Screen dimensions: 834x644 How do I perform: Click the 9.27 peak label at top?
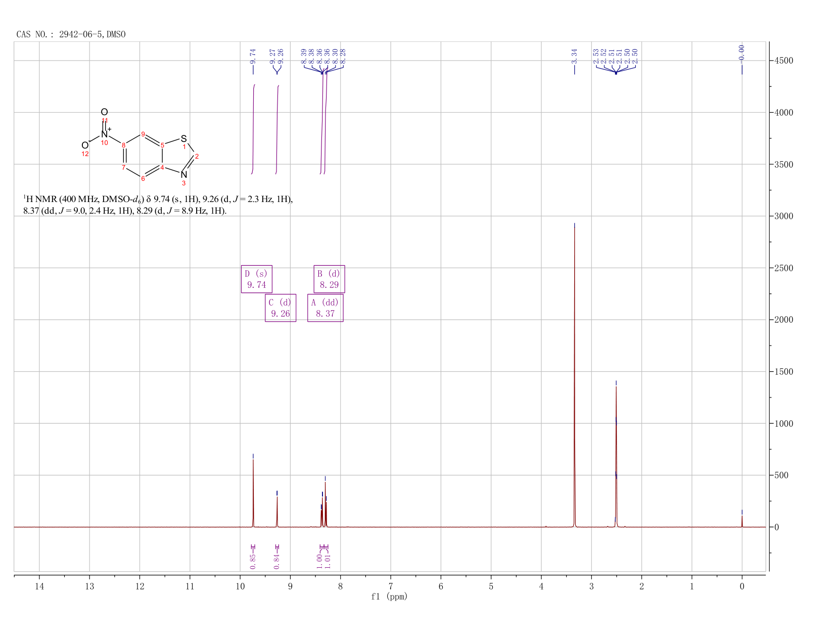click(273, 56)
